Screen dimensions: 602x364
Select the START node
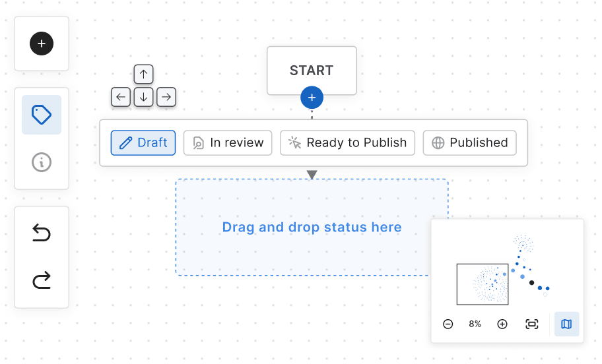[x=312, y=71]
